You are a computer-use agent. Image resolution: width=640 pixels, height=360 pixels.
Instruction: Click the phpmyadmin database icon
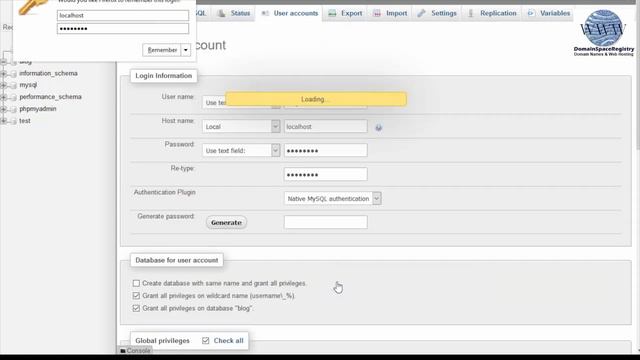point(13,109)
